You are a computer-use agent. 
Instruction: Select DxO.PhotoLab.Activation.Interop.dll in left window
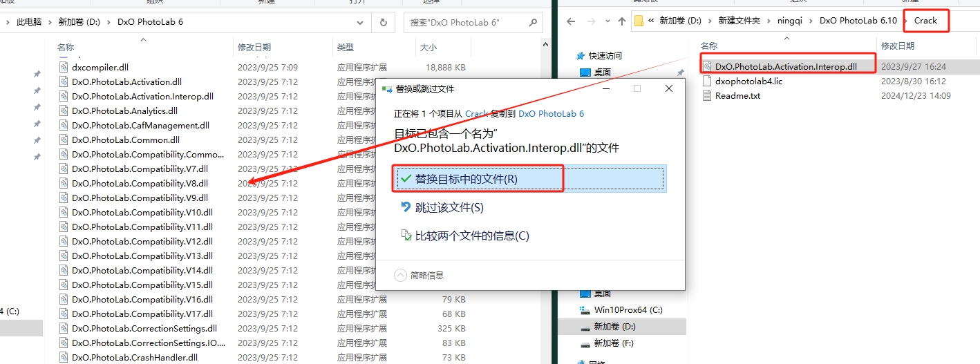142,97
